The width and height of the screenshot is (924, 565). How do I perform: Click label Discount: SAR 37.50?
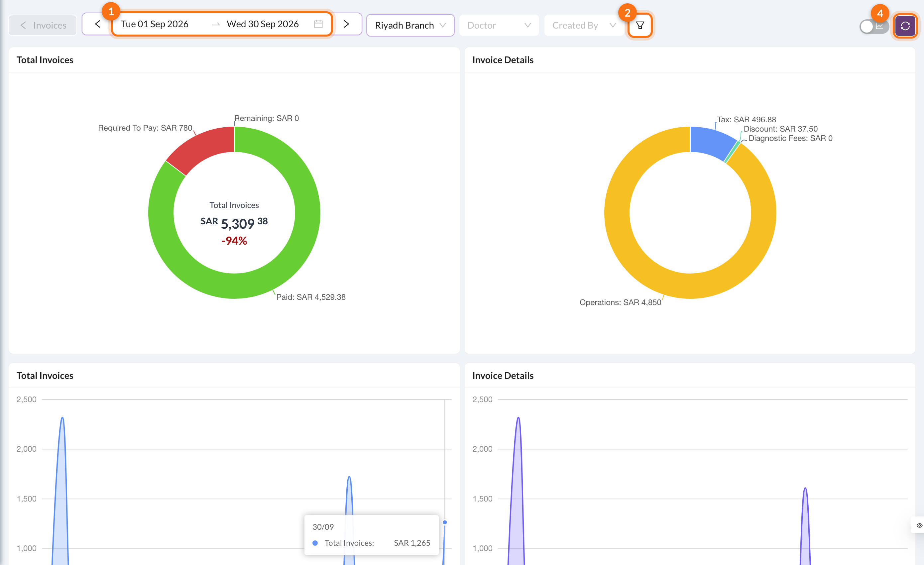(780, 129)
